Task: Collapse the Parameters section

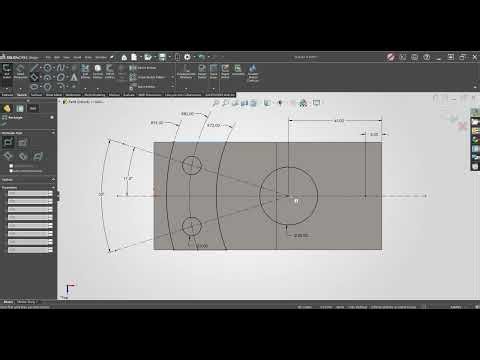Action: point(53,188)
